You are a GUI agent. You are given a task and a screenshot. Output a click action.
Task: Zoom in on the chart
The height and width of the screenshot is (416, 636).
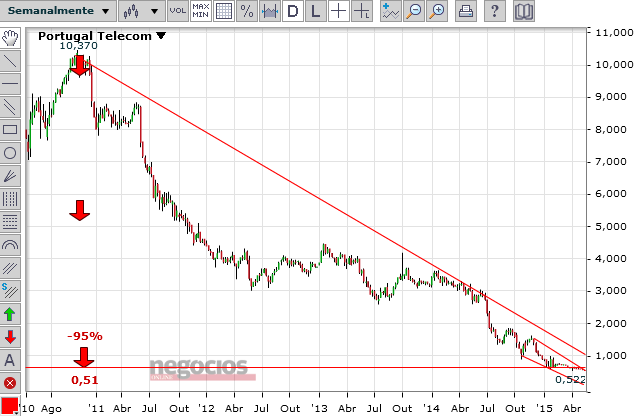[x=437, y=11]
